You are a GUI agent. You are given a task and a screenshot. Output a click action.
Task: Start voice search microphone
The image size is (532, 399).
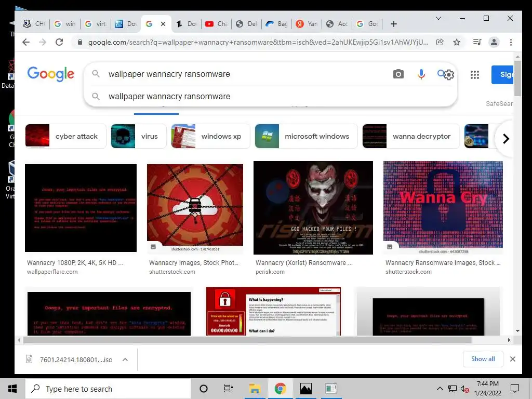pyautogui.click(x=421, y=74)
